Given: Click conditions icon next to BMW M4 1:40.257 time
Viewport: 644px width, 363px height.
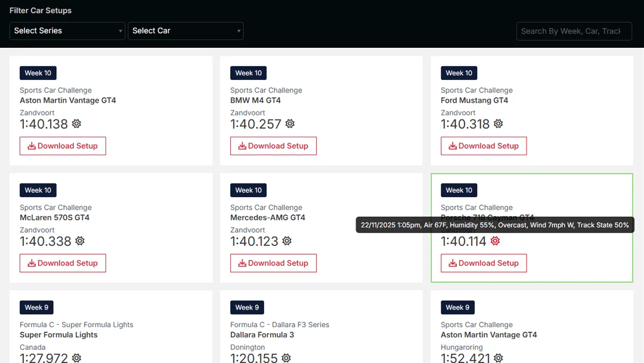Looking at the screenshot, I should point(290,124).
